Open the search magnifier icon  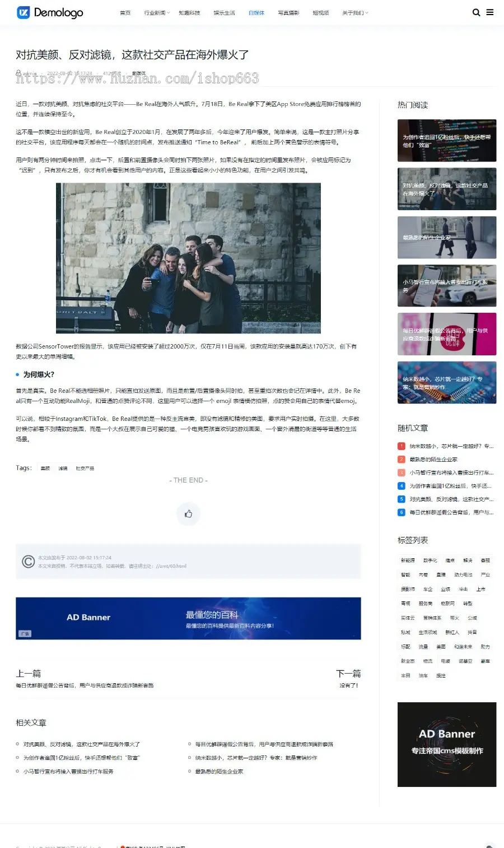click(x=476, y=12)
